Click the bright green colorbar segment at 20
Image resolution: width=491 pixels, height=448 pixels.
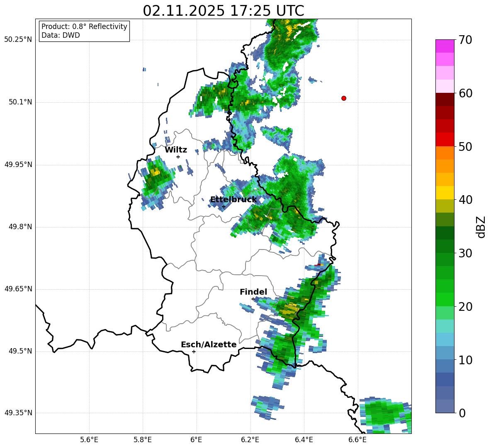[445, 299]
